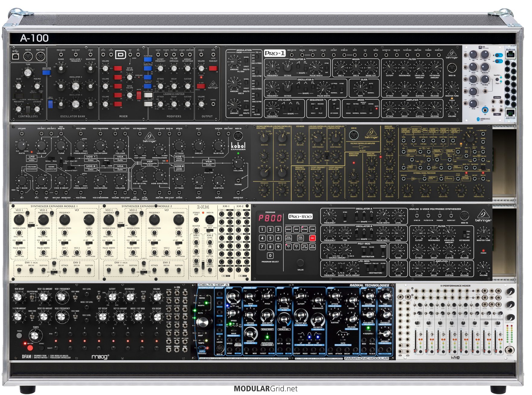Toggle the red A-440 switch
532x395 pixels.
(201, 86)
